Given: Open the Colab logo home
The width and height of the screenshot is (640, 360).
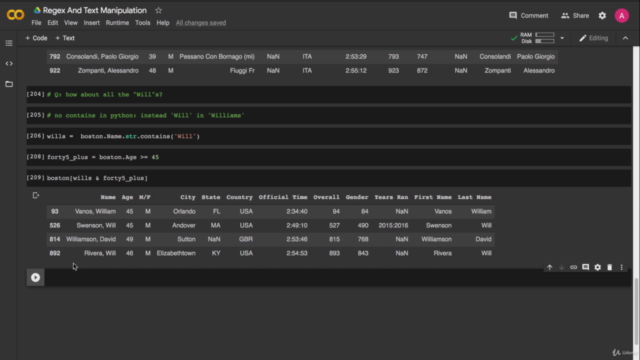Looking at the screenshot, I should 15,15.
